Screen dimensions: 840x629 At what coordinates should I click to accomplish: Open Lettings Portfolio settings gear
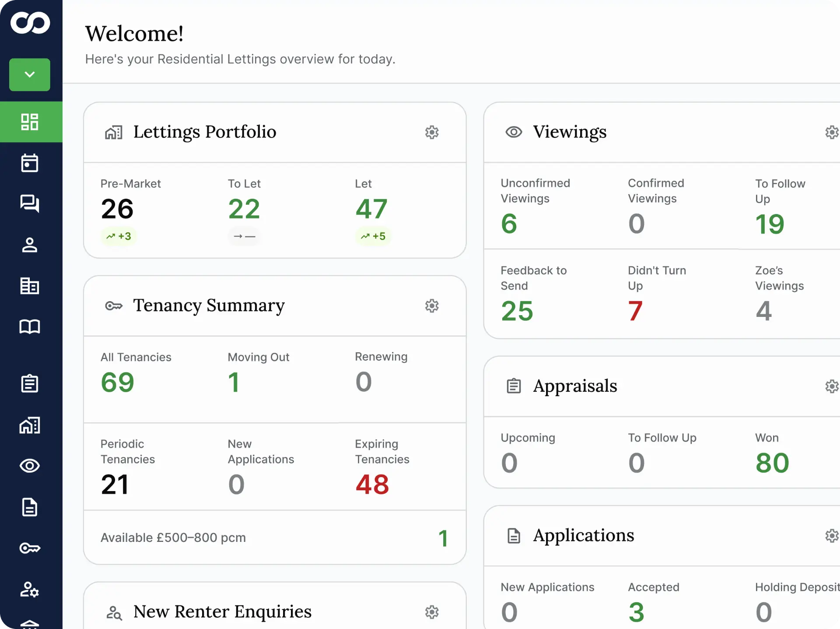432,132
